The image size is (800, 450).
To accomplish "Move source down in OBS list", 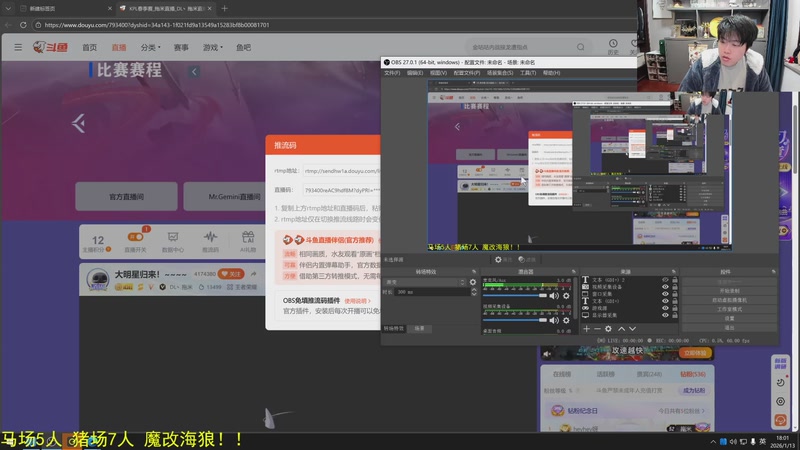I will pos(633,329).
